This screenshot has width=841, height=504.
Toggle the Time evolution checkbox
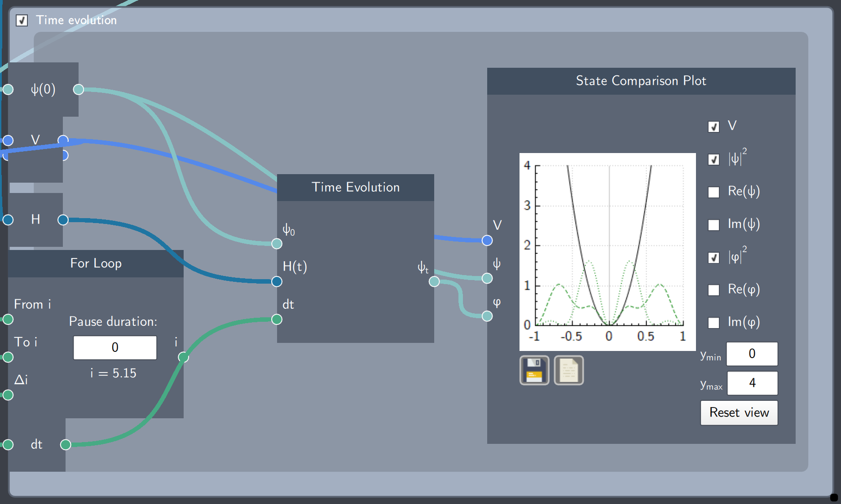(22, 20)
